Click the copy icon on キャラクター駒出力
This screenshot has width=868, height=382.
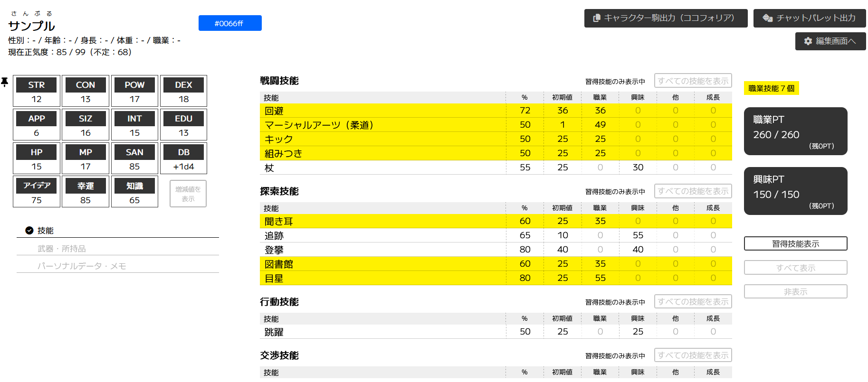597,18
